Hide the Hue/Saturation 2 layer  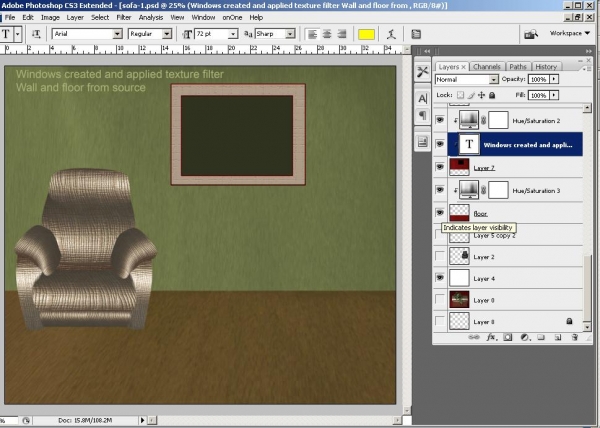pyautogui.click(x=440, y=120)
